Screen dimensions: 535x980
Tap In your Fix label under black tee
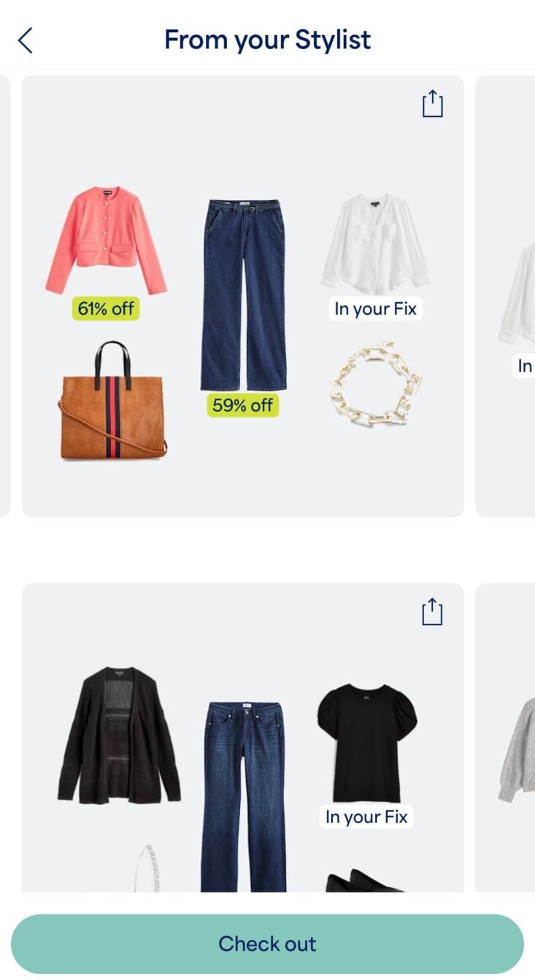tap(366, 816)
